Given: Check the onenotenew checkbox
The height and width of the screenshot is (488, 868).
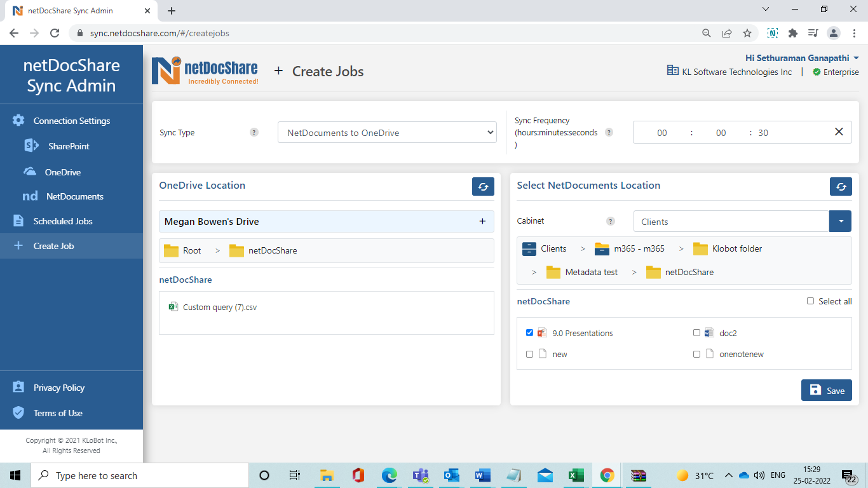Looking at the screenshot, I should click(696, 354).
